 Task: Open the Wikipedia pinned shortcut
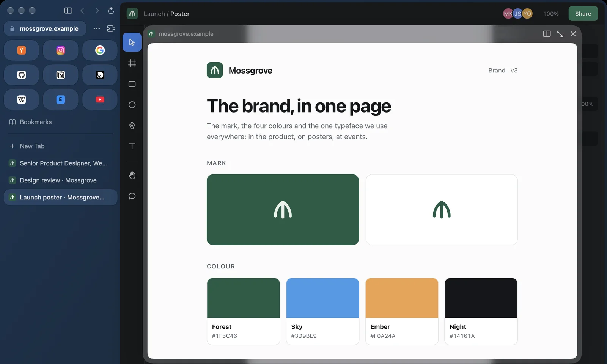(x=22, y=99)
